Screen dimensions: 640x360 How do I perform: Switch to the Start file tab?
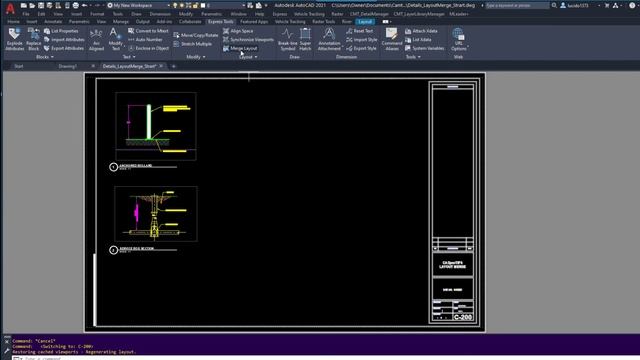pyautogui.click(x=19, y=66)
